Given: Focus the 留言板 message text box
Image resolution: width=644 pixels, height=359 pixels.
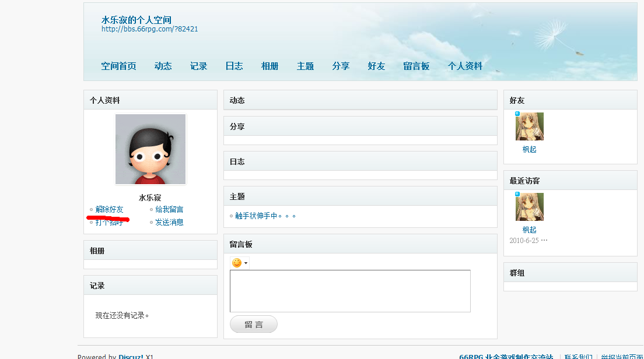Looking at the screenshot, I should tap(350, 291).
